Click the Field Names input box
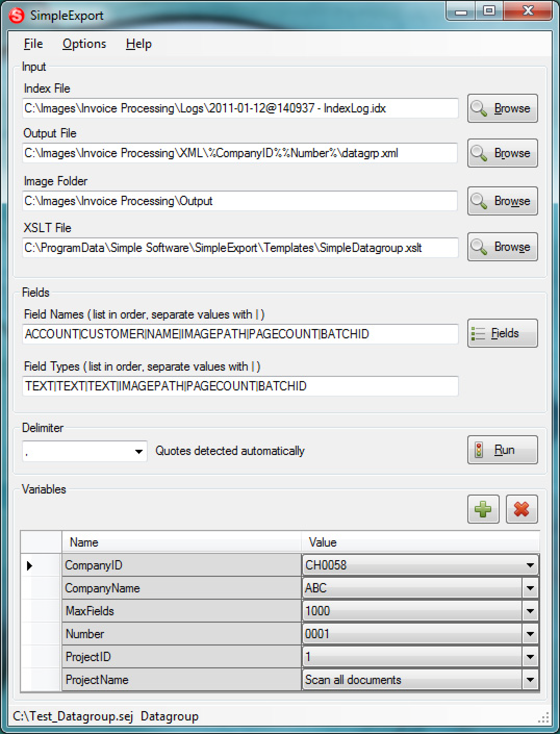 pos(240,334)
